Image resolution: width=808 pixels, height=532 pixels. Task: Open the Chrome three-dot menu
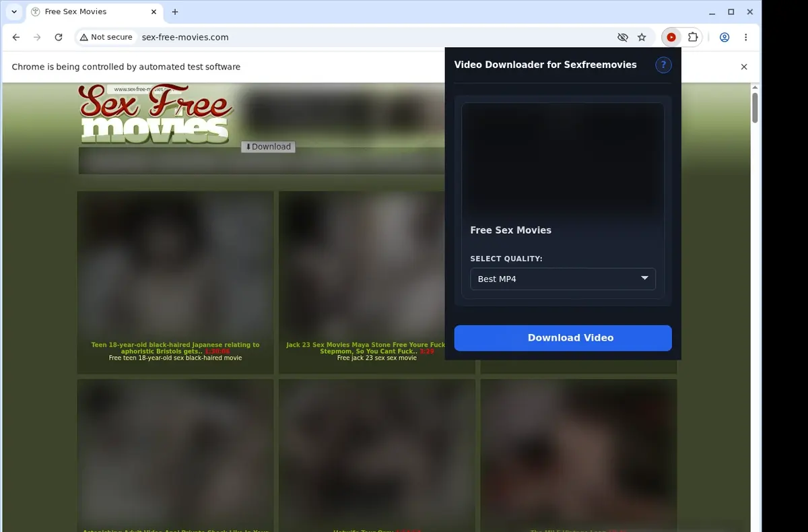tap(745, 37)
